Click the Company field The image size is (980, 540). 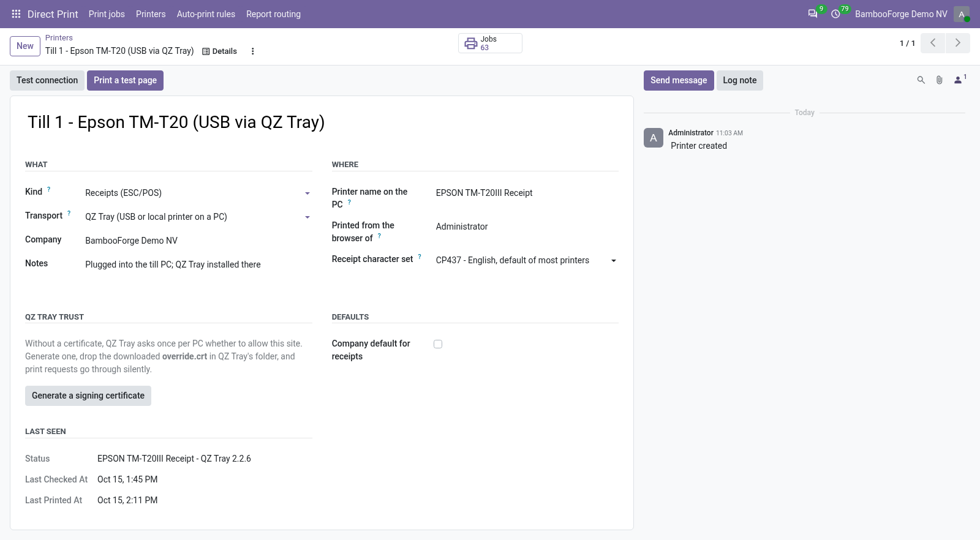[x=198, y=241]
